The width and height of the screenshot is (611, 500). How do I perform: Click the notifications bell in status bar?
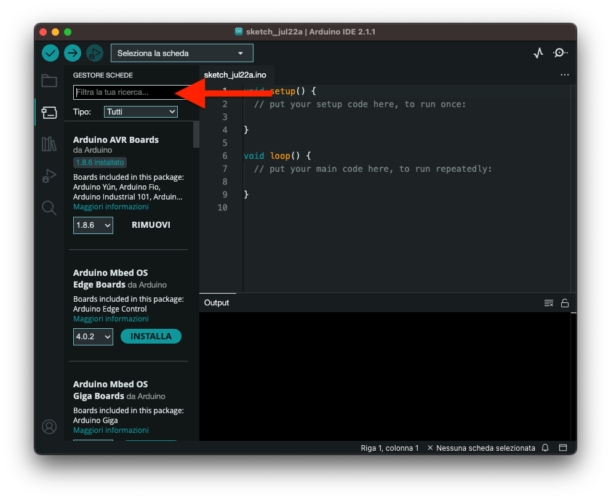pos(545,448)
